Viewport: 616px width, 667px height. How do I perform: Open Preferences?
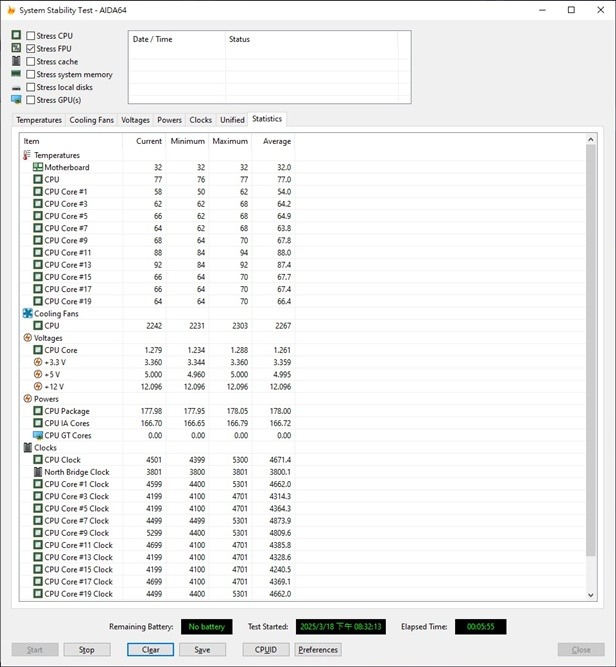click(318, 650)
